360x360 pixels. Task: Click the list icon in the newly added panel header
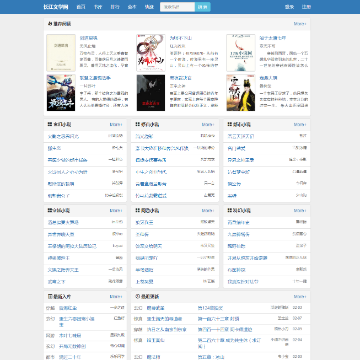pyautogui.click(x=50, y=296)
